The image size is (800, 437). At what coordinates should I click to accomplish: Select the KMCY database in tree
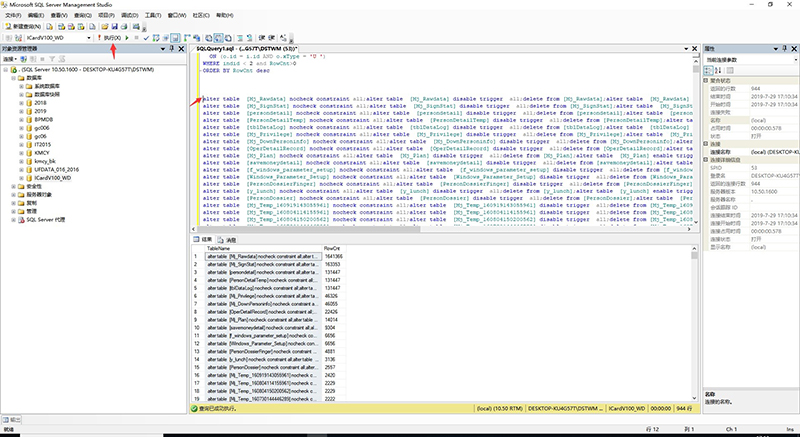pyautogui.click(x=42, y=153)
